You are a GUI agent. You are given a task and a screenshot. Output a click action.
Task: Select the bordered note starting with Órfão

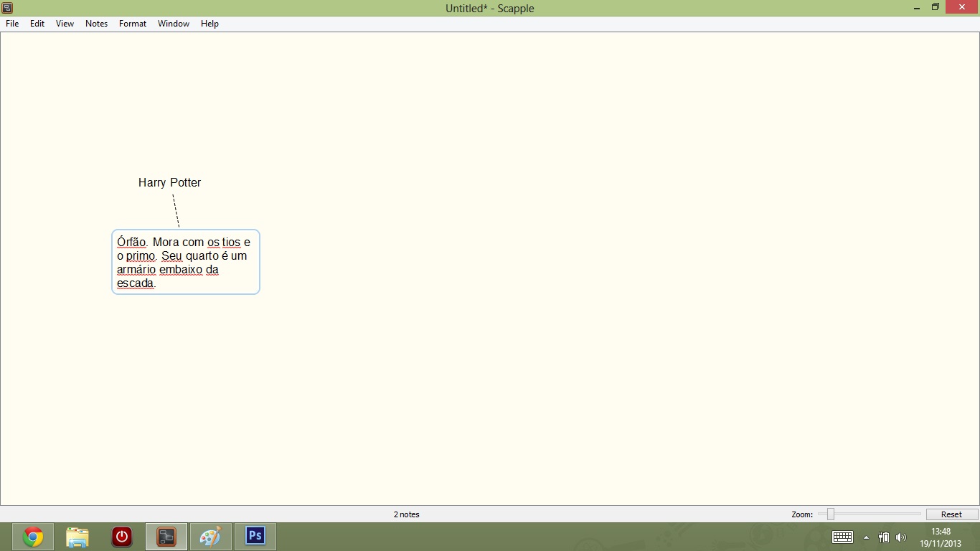point(185,262)
